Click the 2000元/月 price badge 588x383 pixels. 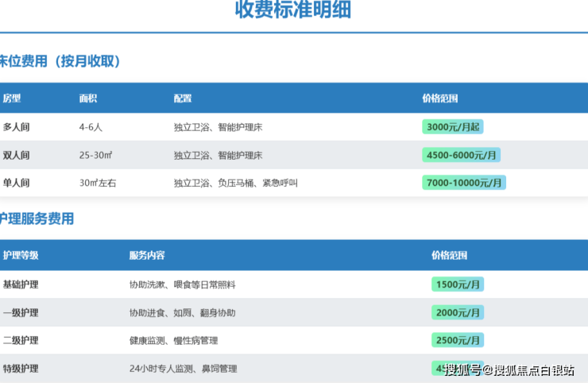pyautogui.click(x=458, y=312)
